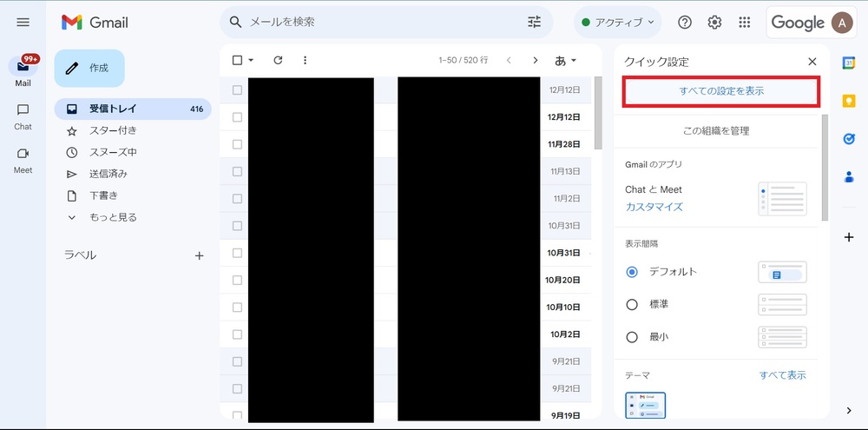Image resolution: width=868 pixels, height=430 pixels.
Task: Select 最小 display density
Action: 632,337
